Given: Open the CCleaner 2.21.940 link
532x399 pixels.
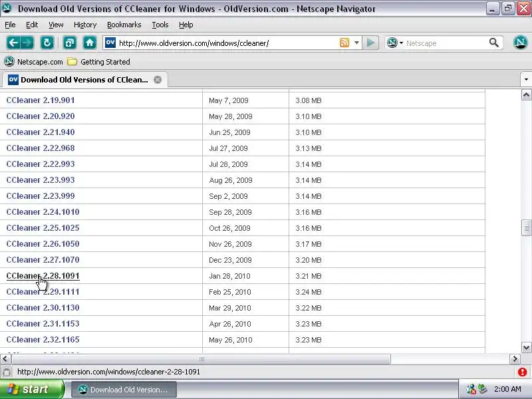Looking at the screenshot, I should click(x=41, y=132).
